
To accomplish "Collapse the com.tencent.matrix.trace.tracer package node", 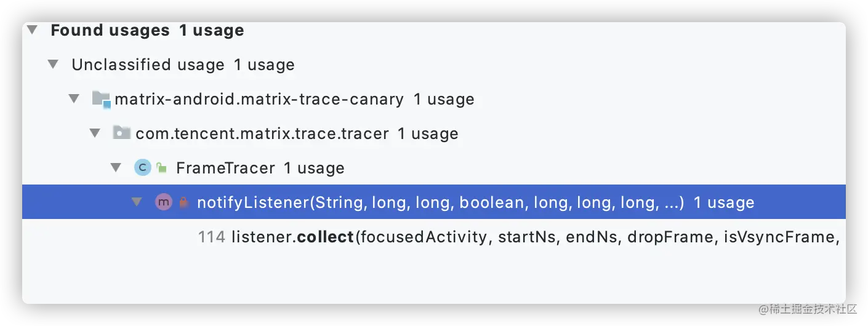I will coord(95,133).
